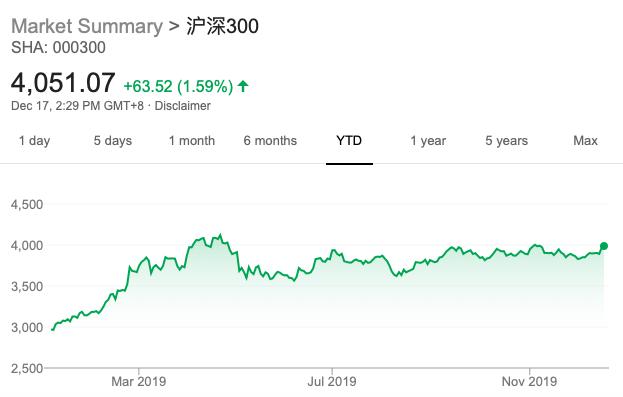Viewport: 623px width, 397px height.
Task: Click the 4,051.07 index price
Action: pyautogui.click(x=63, y=83)
